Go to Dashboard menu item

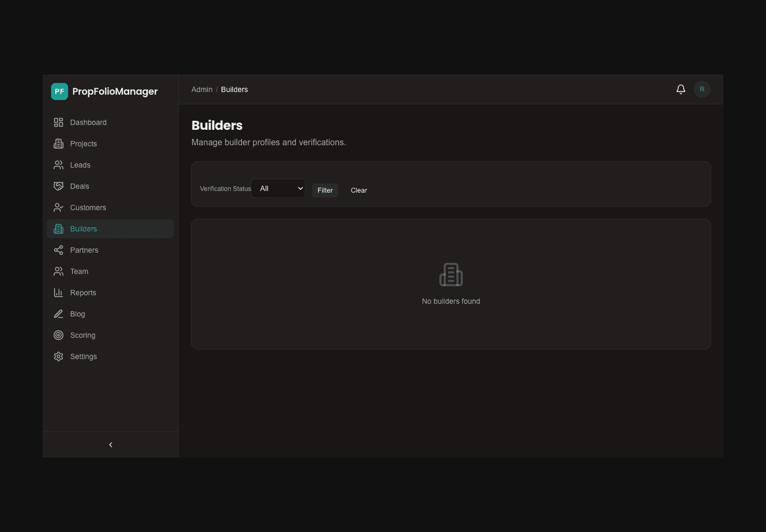pos(110,122)
